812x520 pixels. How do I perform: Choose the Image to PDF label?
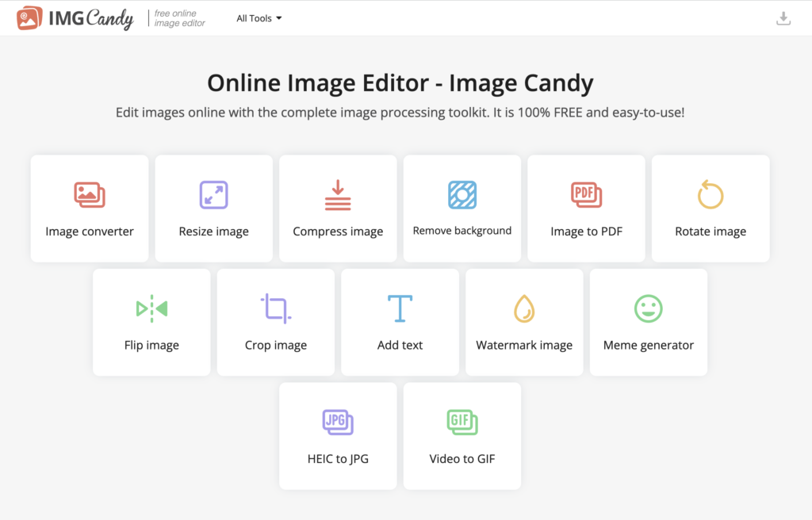tap(587, 231)
